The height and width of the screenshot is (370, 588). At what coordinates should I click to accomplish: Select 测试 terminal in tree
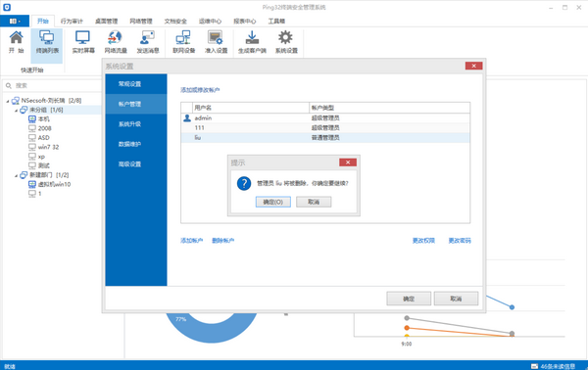44,165
